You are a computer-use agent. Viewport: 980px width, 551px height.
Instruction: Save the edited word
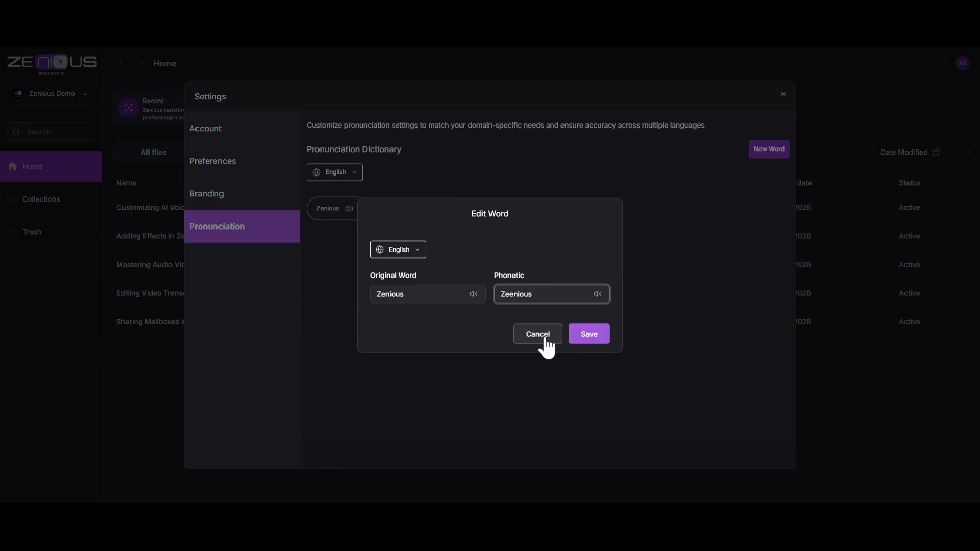coord(589,334)
